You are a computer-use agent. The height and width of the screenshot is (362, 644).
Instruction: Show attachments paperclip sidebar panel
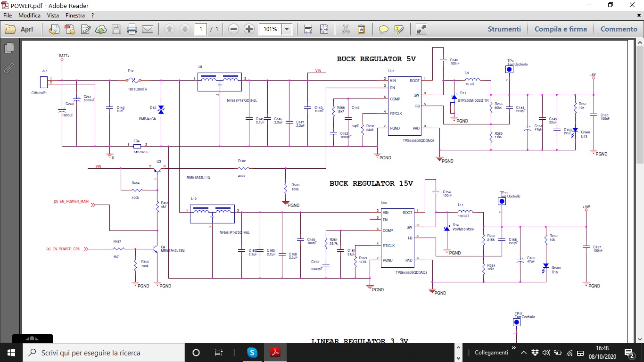click(8, 68)
